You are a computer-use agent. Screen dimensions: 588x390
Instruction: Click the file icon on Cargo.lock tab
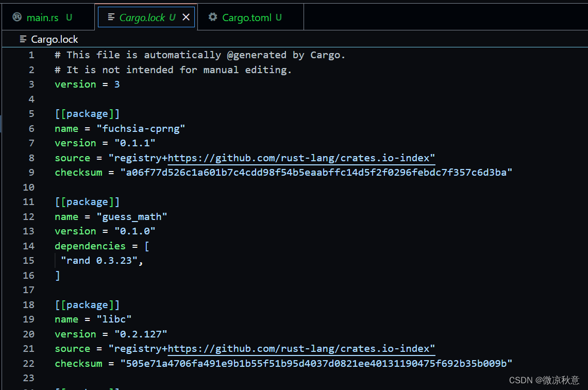coord(111,18)
